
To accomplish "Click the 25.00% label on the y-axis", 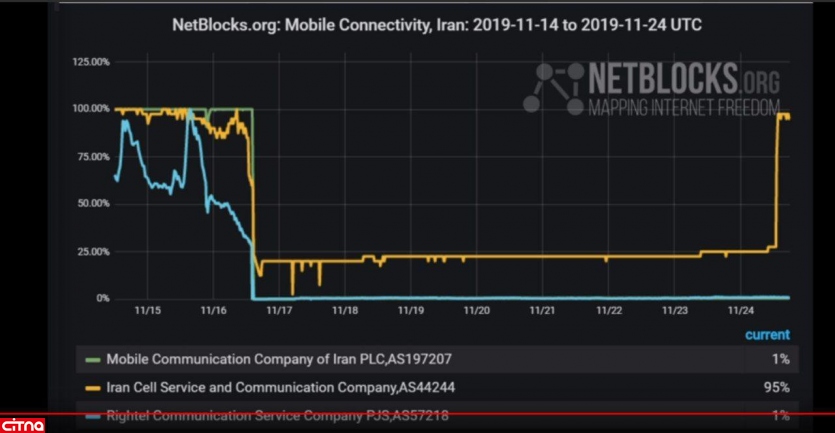I will click(93, 252).
